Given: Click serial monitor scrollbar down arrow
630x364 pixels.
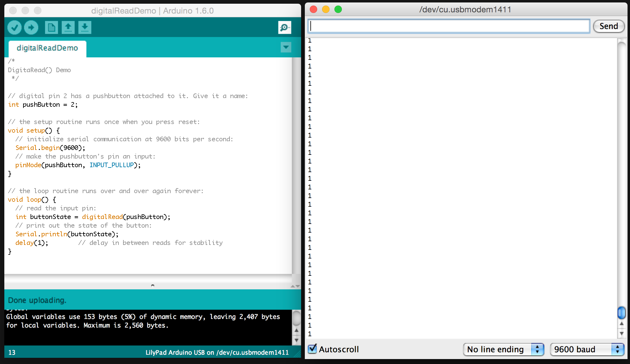Looking at the screenshot, I should coord(621,333).
